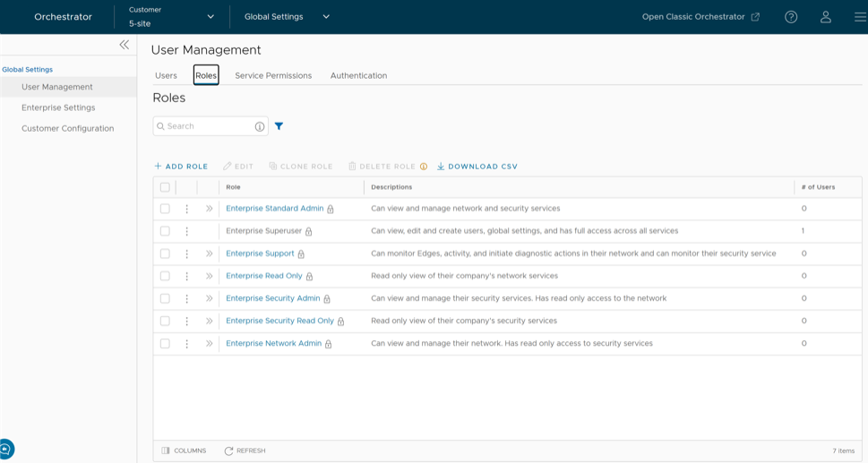Check the Enterprise Network Admin row checkbox
The image size is (868, 463).
(165, 344)
